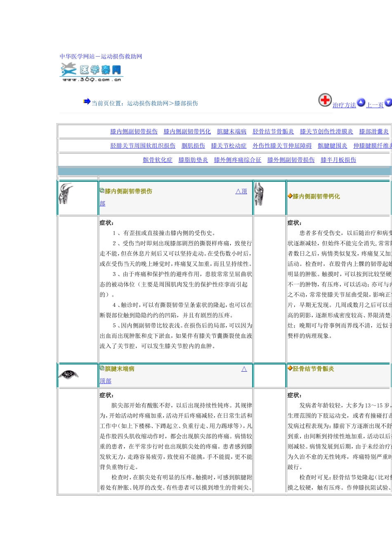The width and height of the screenshot is (392, 555).
Task: Go to 上一页 previous page link
Action: click(375, 105)
